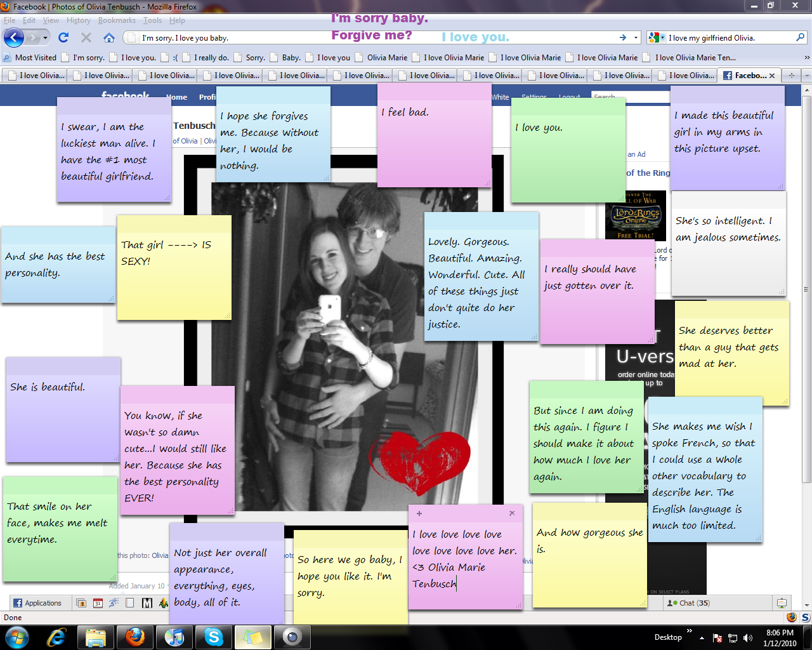Open the Google search engine selector
The height and width of the screenshot is (650, 812).
(657, 37)
